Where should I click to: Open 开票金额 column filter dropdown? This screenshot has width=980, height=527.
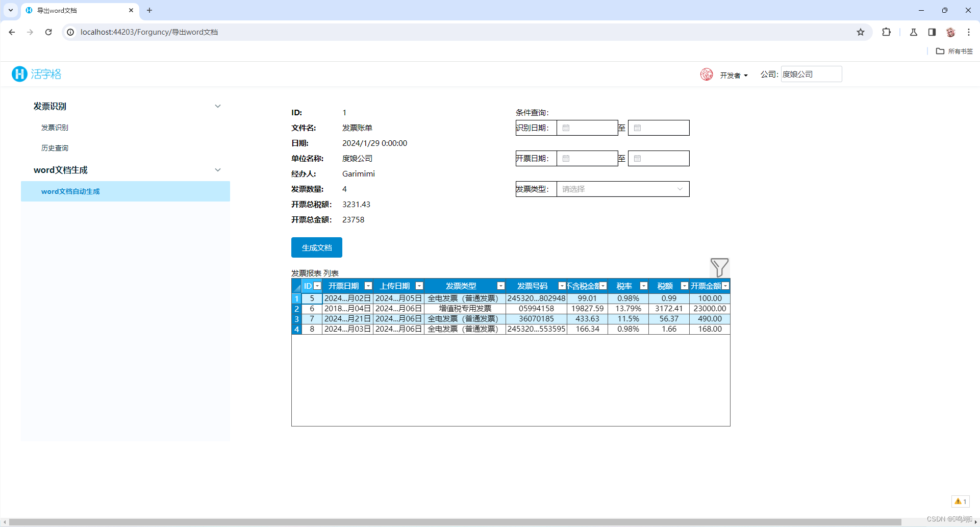[x=725, y=286]
